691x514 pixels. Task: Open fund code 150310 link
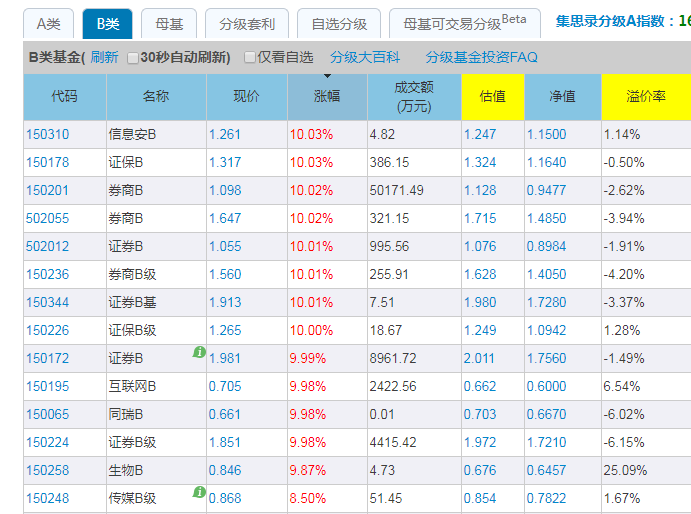click(x=47, y=134)
